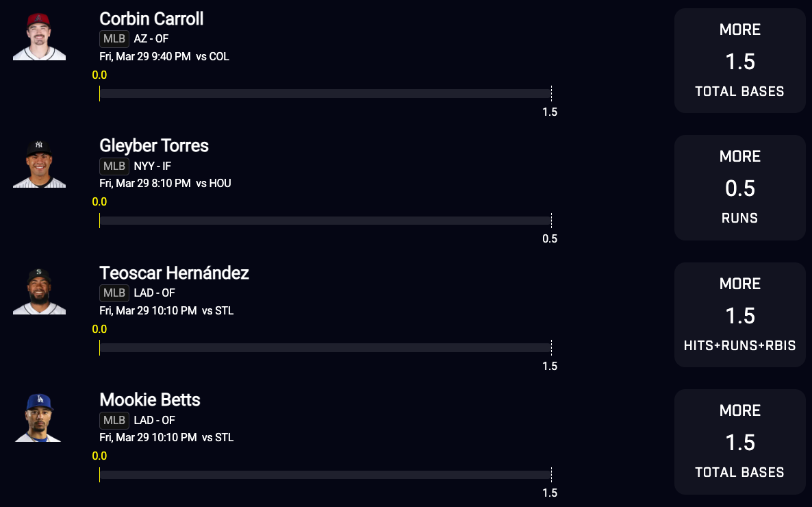Select Corbin Carroll's More 1.5 Total Bases card
Screen dimensions: 812x507
739,60
